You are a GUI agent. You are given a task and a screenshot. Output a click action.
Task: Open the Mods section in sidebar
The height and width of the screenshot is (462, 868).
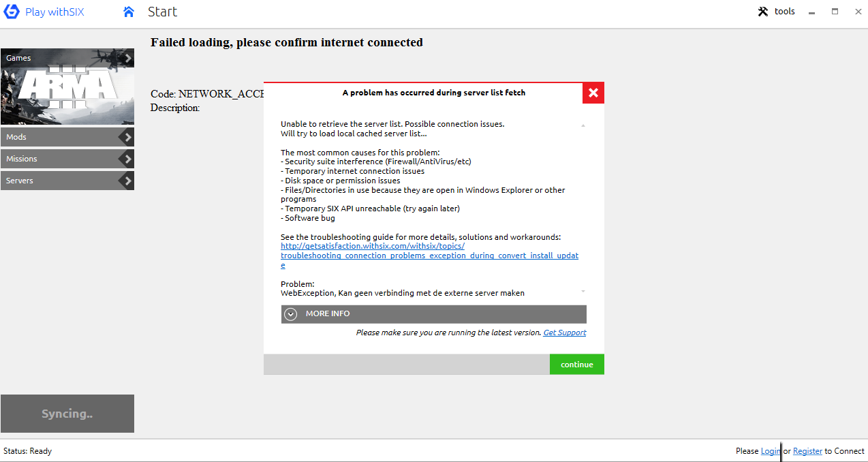click(x=67, y=137)
